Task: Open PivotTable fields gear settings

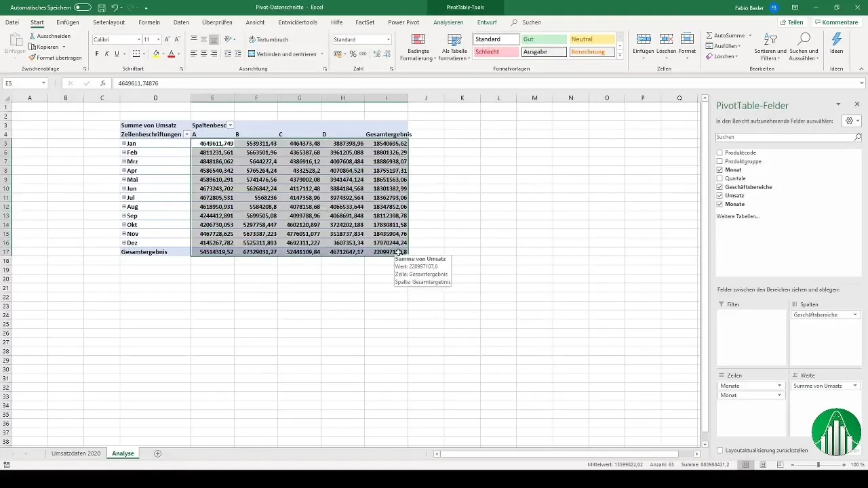Action: (x=850, y=121)
